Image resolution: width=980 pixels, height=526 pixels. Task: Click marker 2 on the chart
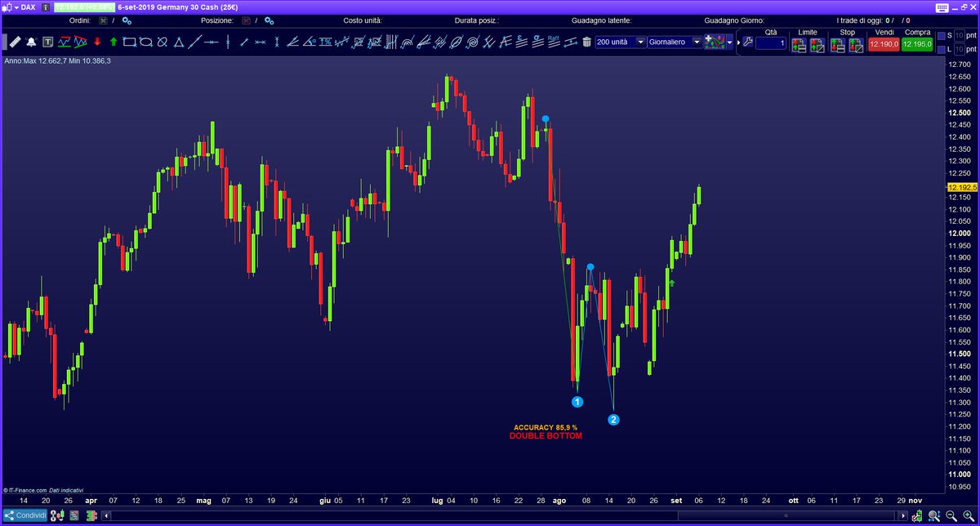(x=613, y=420)
